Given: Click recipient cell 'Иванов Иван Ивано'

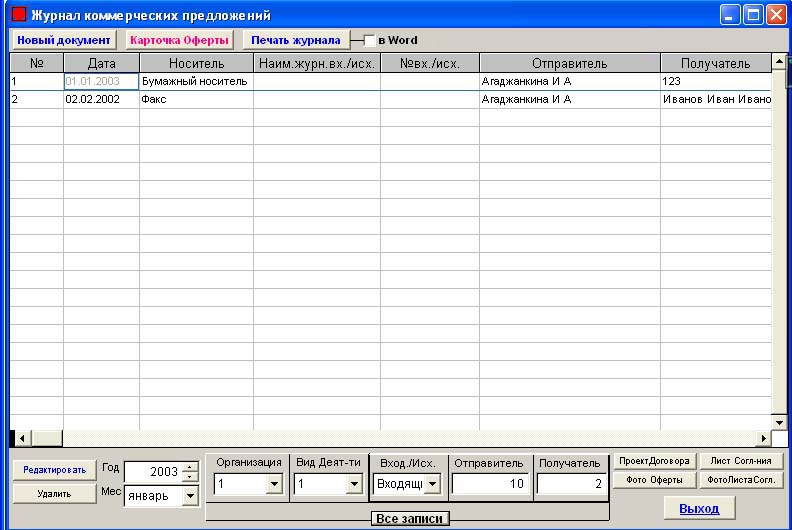Looking at the screenshot, I should point(716,100).
